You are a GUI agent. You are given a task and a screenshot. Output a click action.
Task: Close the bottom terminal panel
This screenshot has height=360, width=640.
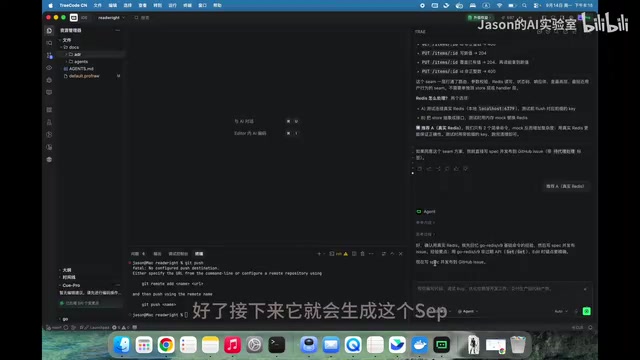(x=401, y=254)
